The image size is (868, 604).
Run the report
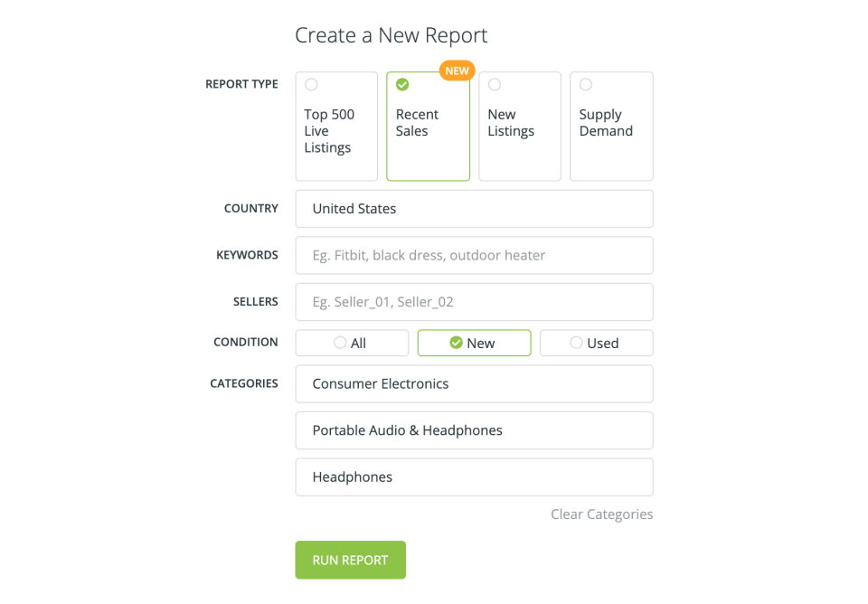tap(350, 560)
